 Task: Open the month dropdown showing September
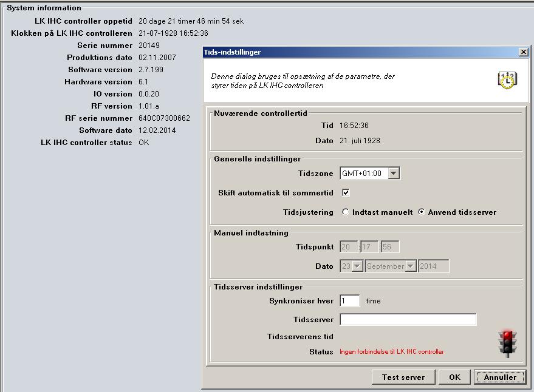click(x=411, y=266)
